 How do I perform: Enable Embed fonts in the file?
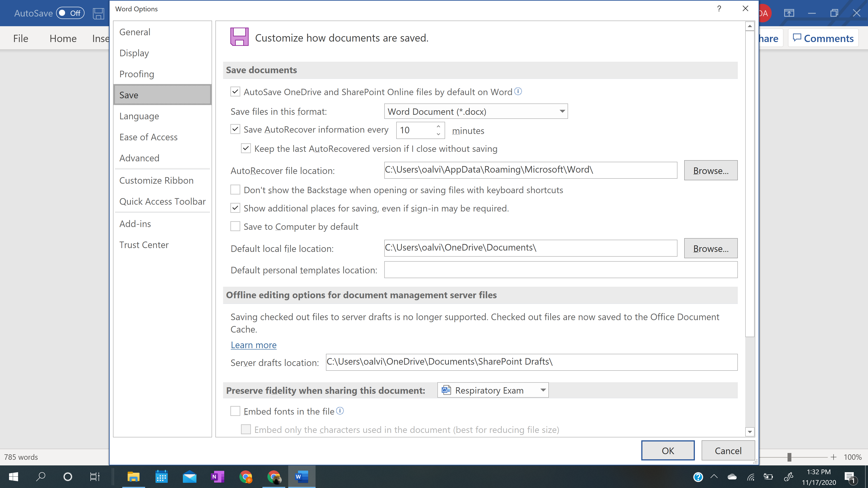[x=235, y=411]
